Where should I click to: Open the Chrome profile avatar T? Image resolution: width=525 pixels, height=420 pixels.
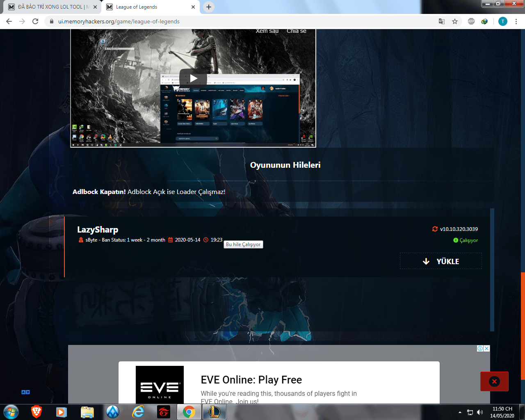503,21
